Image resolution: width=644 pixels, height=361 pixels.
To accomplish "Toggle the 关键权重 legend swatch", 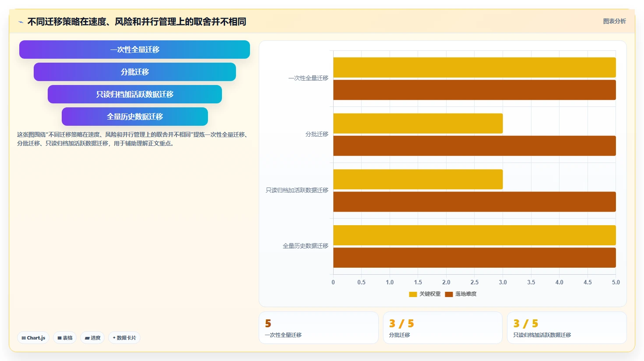I will [413, 294].
